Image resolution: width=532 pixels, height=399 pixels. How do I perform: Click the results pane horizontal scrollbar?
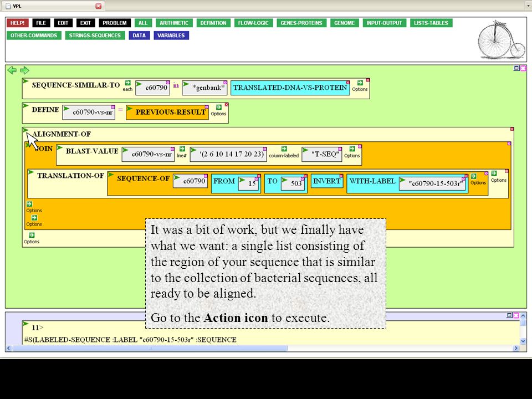pyautogui.click(x=150, y=348)
